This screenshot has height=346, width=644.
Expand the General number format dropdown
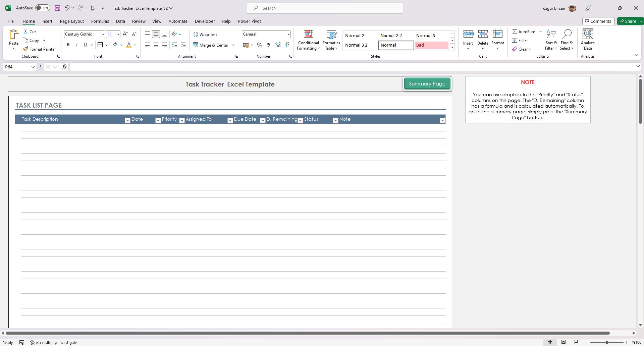pyautogui.click(x=288, y=34)
